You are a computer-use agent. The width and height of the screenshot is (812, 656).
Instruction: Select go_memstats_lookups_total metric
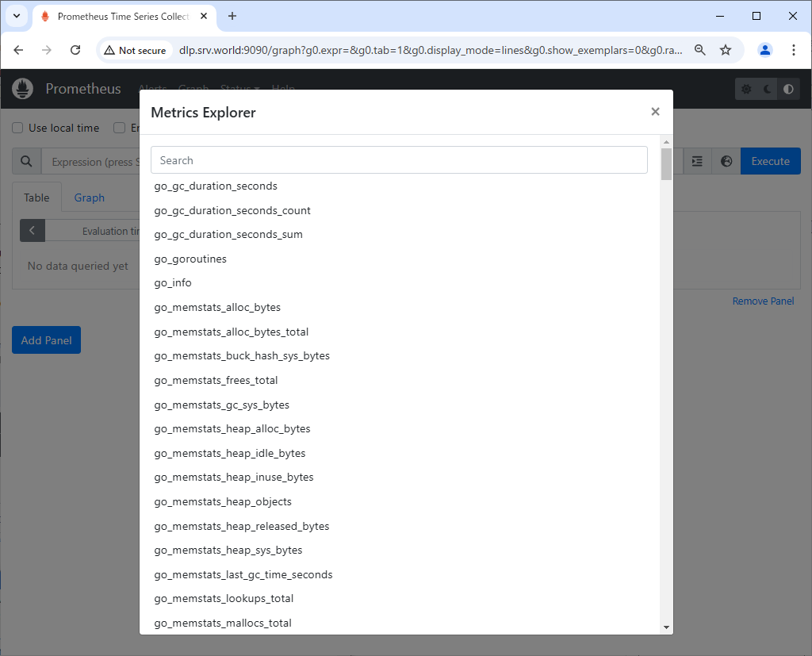[224, 598]
